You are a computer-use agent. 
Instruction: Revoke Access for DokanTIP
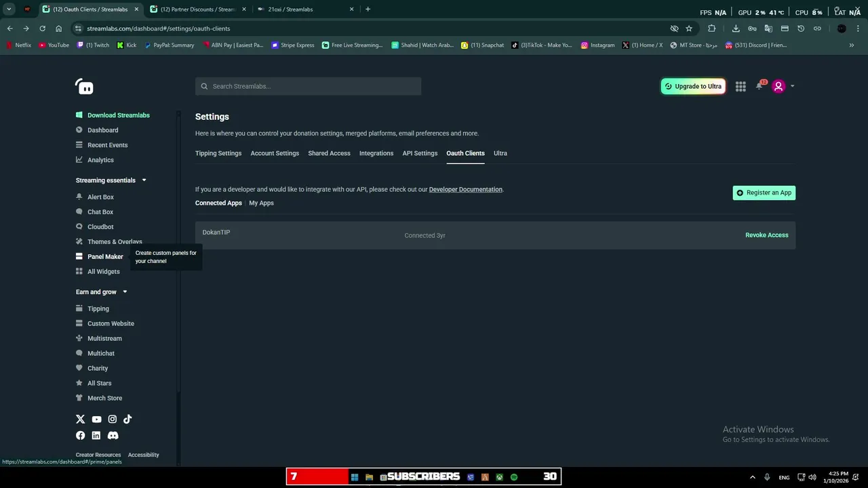tap(767, 235)
